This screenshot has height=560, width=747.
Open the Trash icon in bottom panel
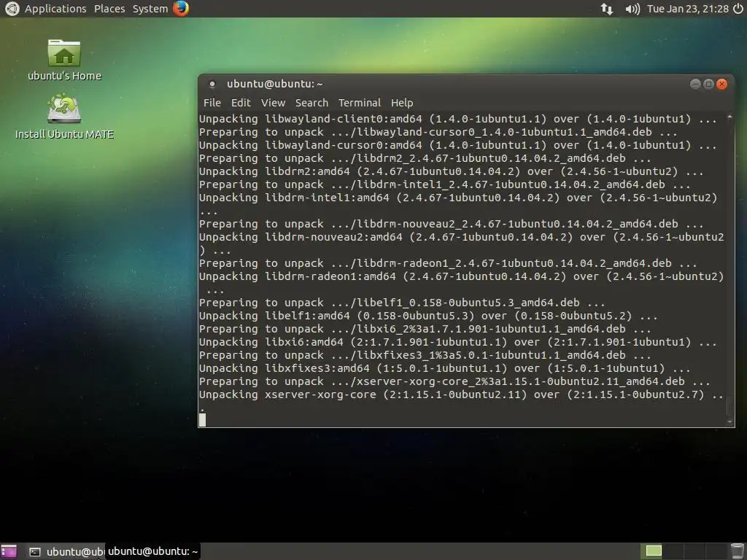pos(738,551)
